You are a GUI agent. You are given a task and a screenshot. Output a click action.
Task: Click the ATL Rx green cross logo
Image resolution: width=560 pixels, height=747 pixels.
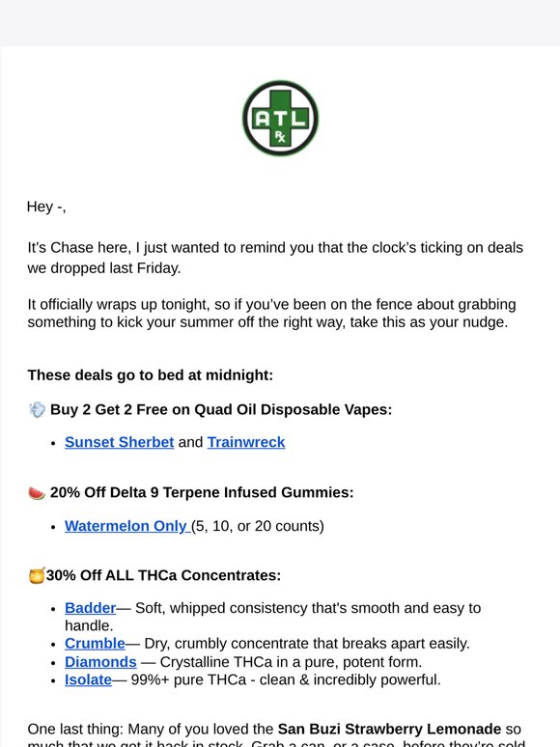[280, 118]
